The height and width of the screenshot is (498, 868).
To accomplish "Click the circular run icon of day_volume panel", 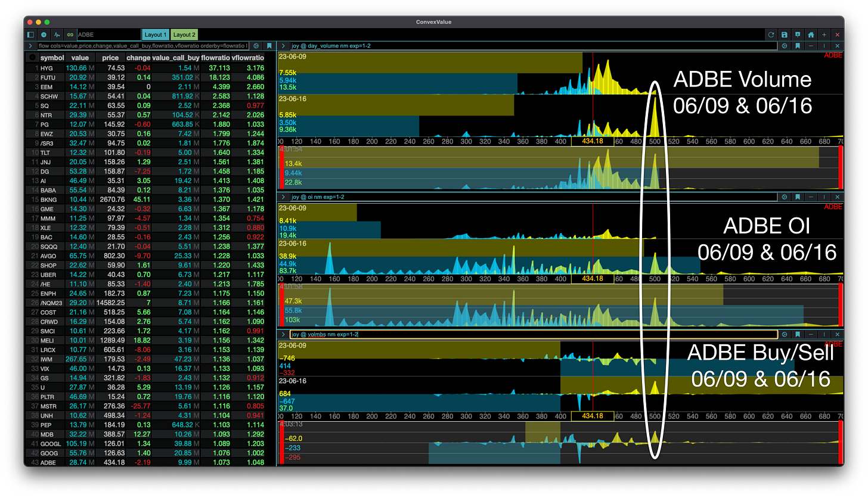I will (785, 46).
